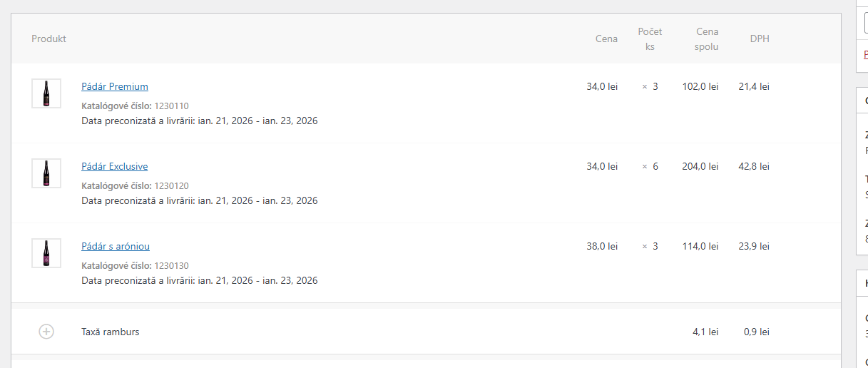Click the Pádár s aróniou bottle thumbnail

pyautogui.click(x=46, y=253)
